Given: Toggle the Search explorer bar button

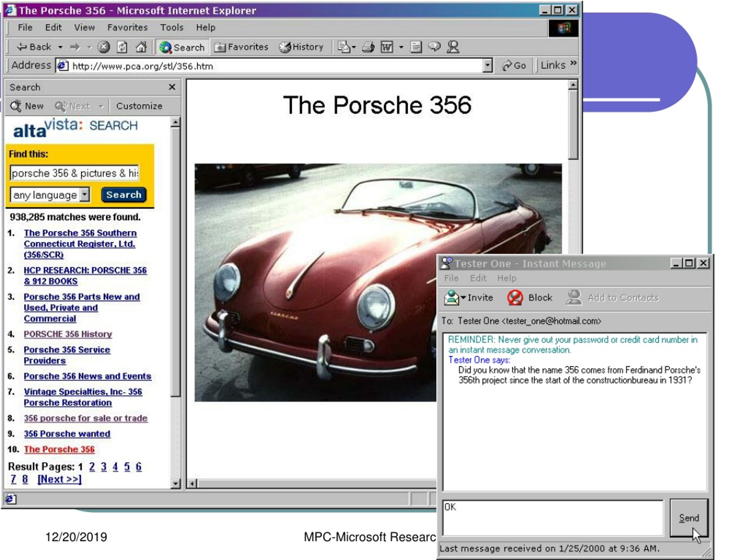Looking at the screenshot, I should click(x=182, y=47).
